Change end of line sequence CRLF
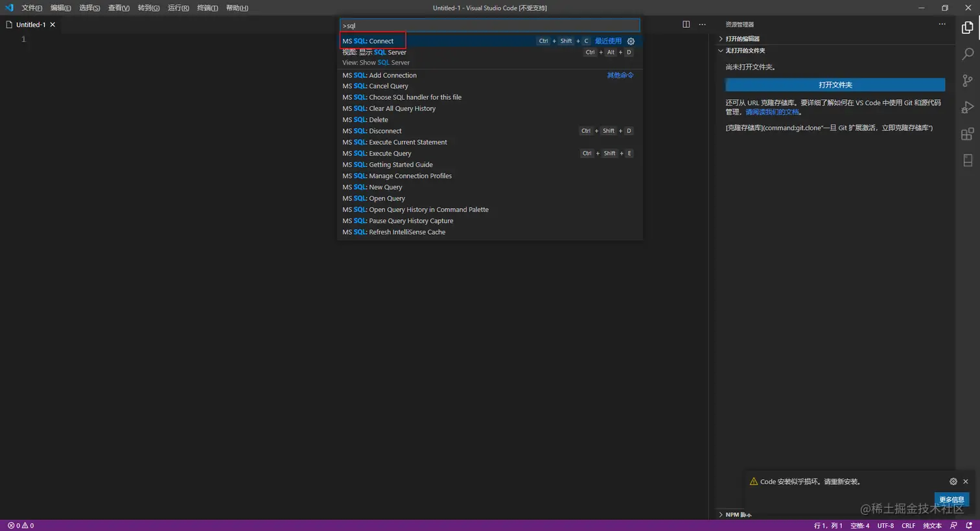The height and width of the screenshot is (531, 980). (x=909, y=526)
